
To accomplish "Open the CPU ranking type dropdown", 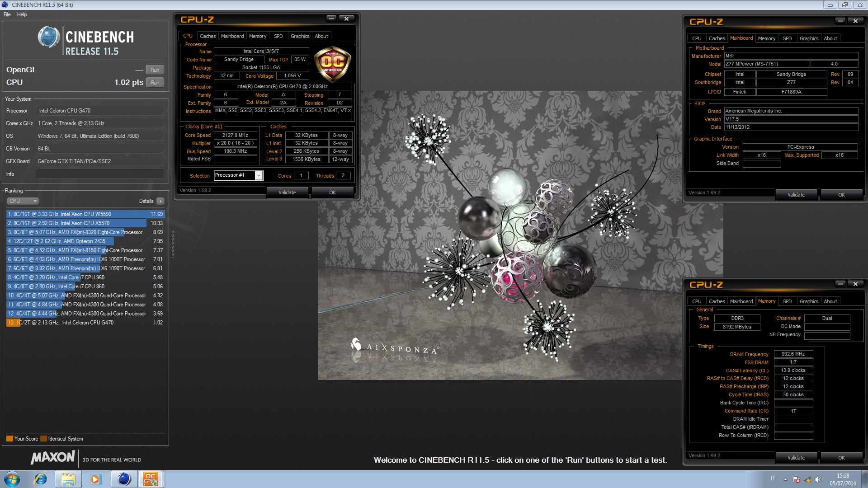I will tap(23, 201).
